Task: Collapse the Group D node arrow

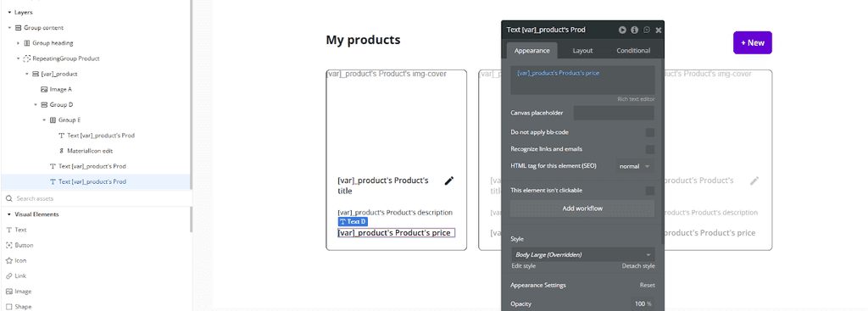Action: click(36, 104)
